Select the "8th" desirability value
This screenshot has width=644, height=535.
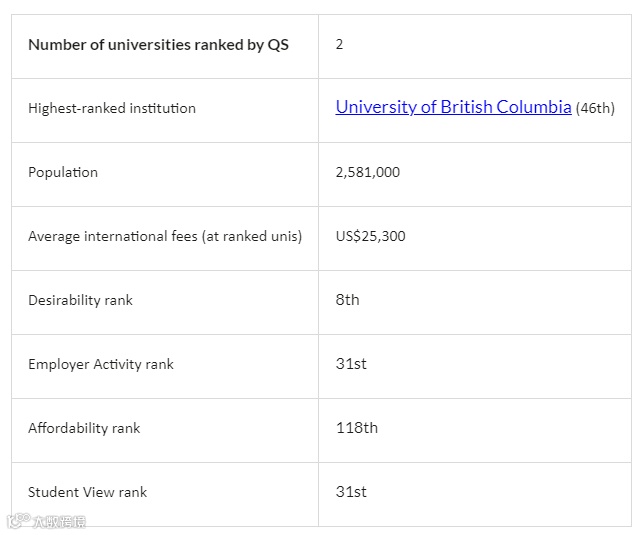347,300
